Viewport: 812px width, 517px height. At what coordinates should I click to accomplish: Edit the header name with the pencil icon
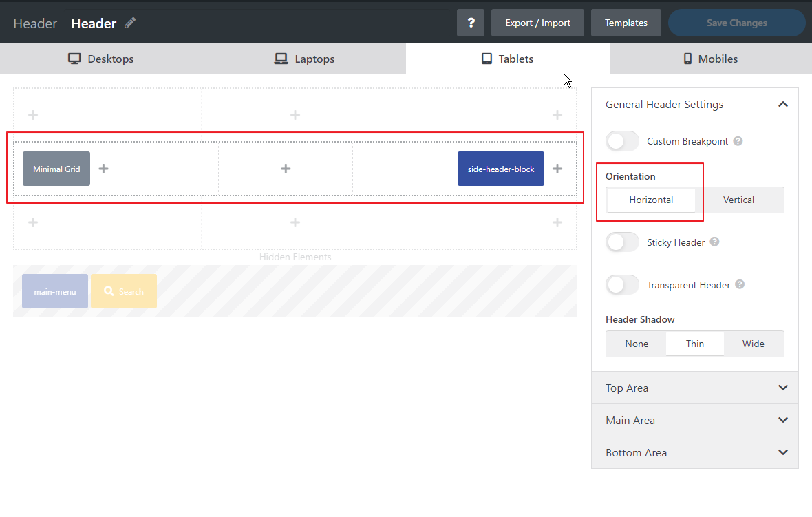(x=130, y=23)
